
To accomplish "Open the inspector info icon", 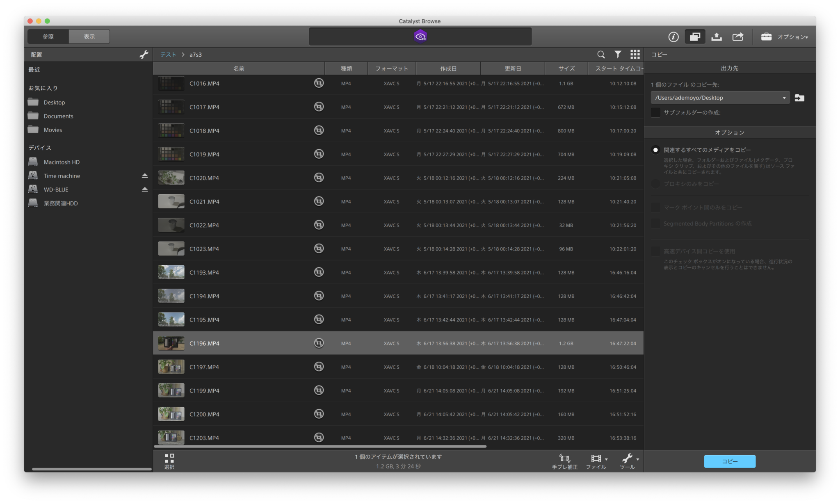I will click(x=673, y=37).
